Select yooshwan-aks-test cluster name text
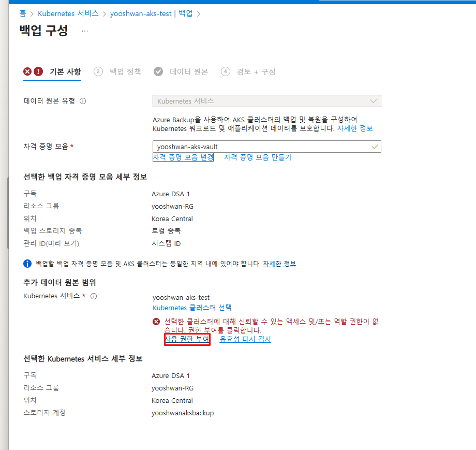 (181, 297)
